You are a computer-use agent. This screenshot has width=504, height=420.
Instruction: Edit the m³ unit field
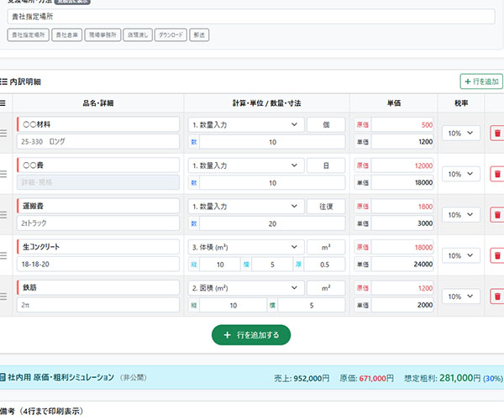coord(326,247)
